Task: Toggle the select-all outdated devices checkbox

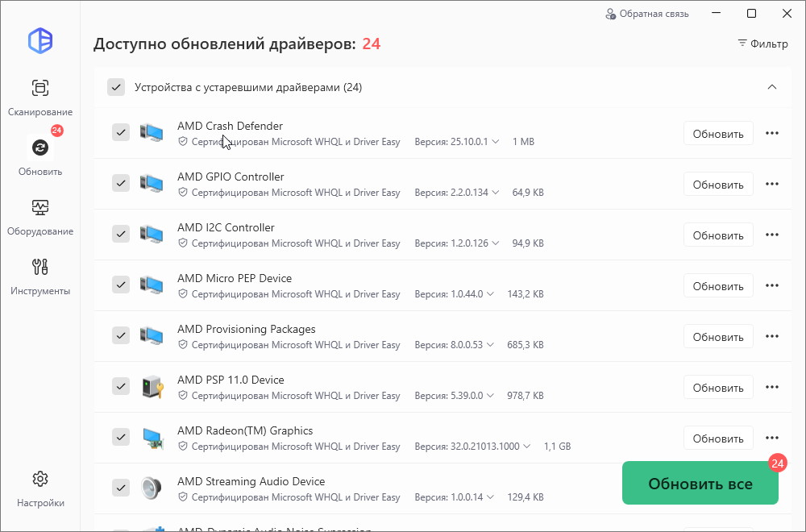Action: coord(116,87)
